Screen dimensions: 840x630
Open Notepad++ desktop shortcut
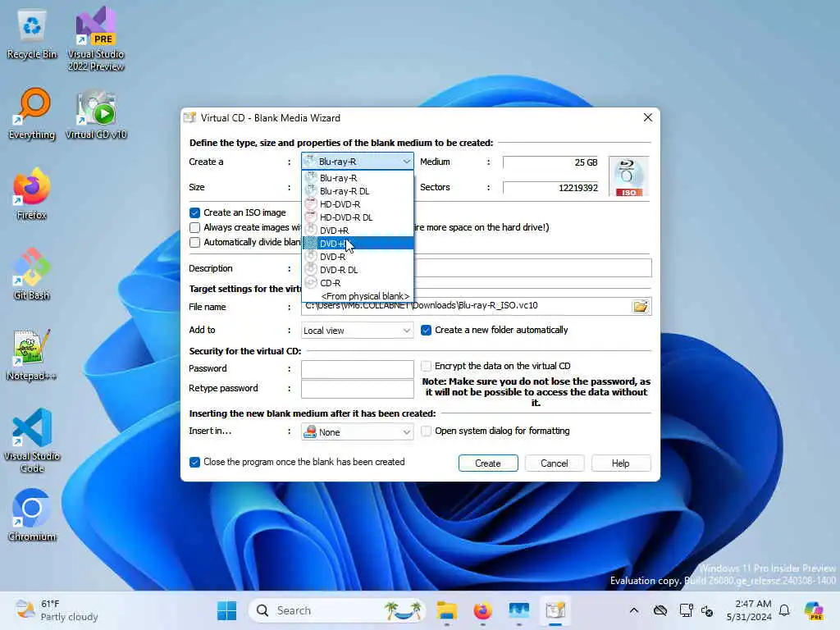32,354
